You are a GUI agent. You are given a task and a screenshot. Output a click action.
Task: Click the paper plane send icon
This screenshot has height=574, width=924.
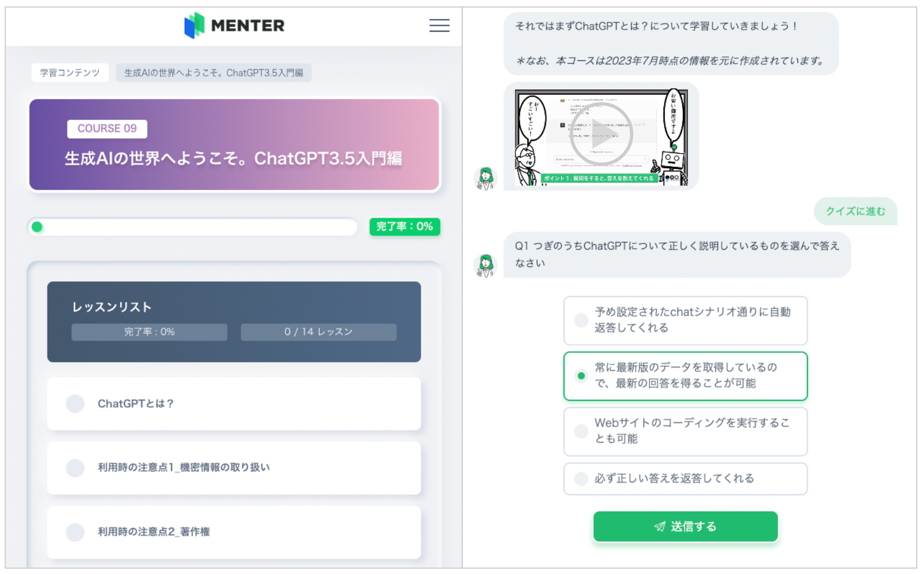[660, 527]
